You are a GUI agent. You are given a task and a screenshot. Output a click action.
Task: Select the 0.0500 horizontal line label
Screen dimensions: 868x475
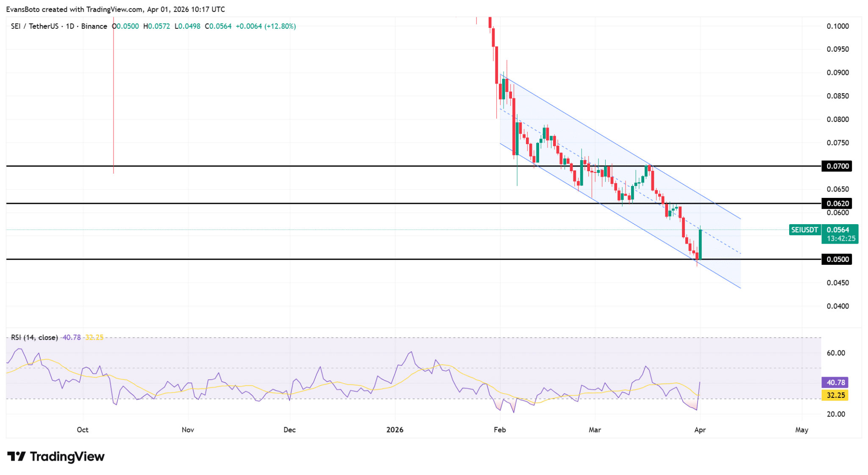pyautogui.click(x=837, y=259)
